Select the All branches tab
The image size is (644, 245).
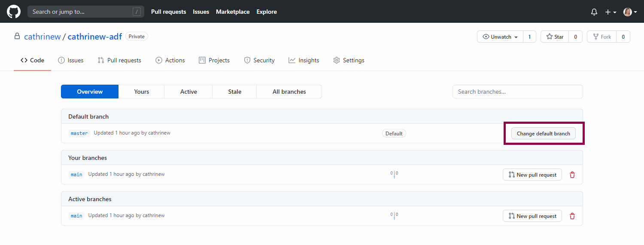[289, 92]
